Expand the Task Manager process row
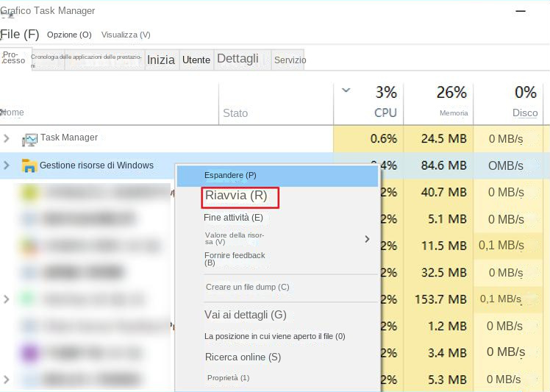 7,138
